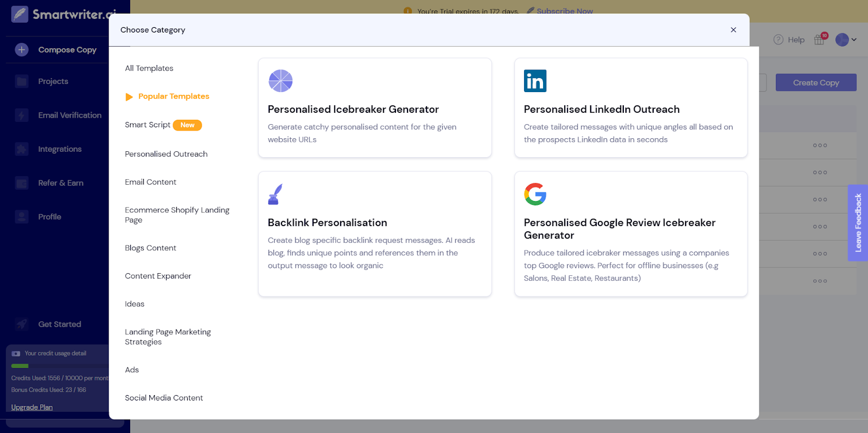Click the Email Verification lightning icon

click(x=22, y=115)
